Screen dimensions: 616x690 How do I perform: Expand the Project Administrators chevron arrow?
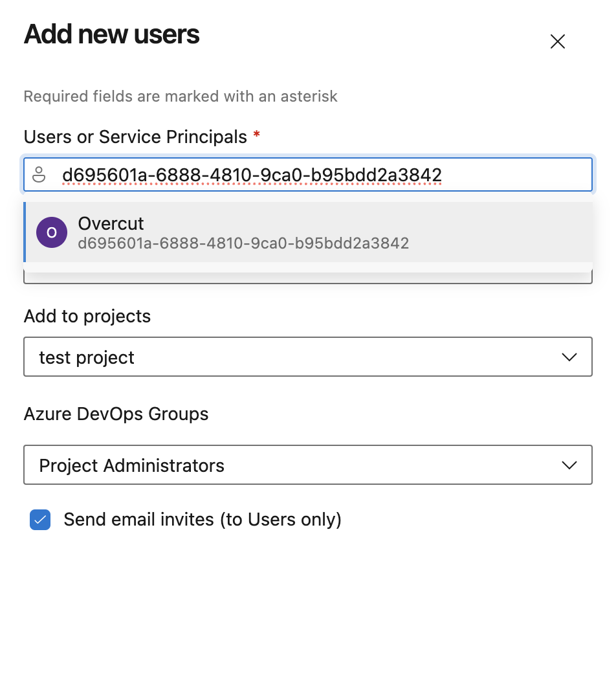pyautogui.click(x=569, y=465)
